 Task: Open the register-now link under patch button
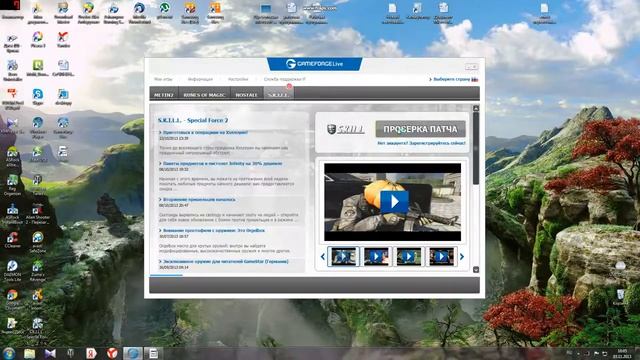[421, 143]
